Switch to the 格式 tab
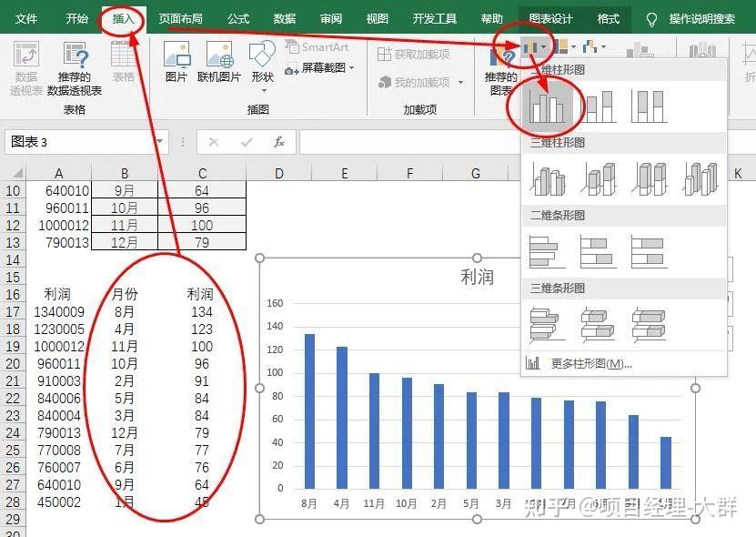This screenshot has height=537, width=756. [x=608, y=19]
